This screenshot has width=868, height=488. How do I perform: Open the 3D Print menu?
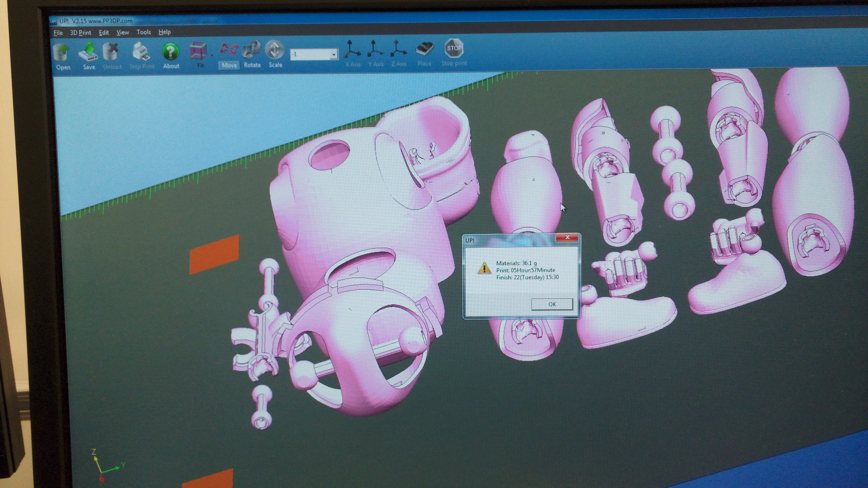click(81, 33)
